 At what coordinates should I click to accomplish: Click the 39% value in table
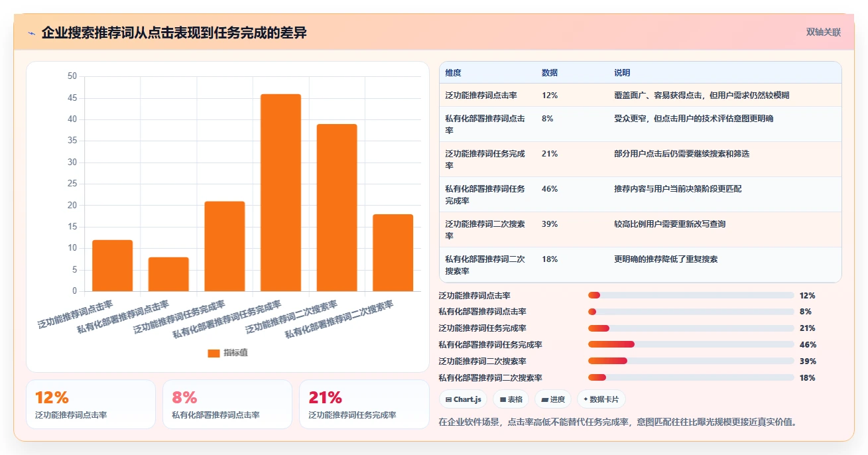pos(550,224)
